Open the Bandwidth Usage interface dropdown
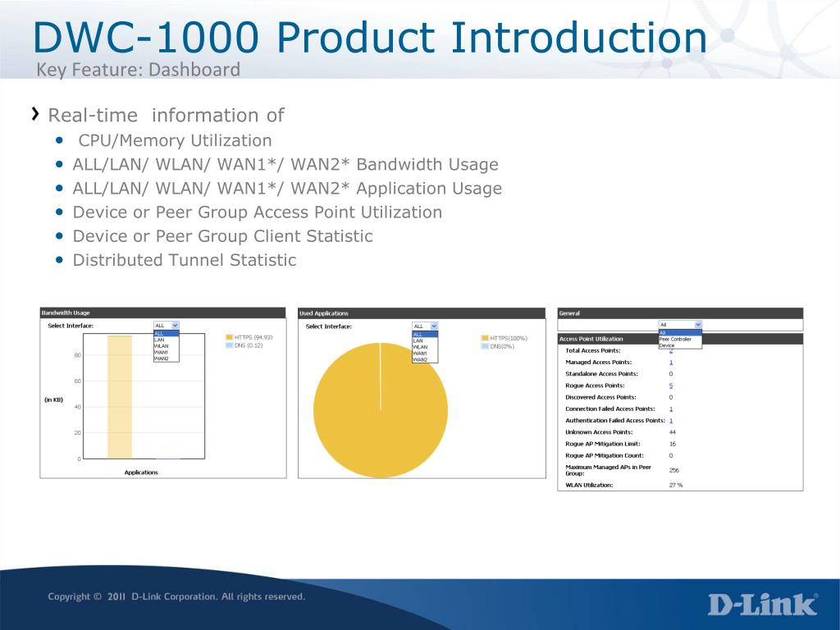This screenshot has width=840, height=630. click(x=166, y=326)
